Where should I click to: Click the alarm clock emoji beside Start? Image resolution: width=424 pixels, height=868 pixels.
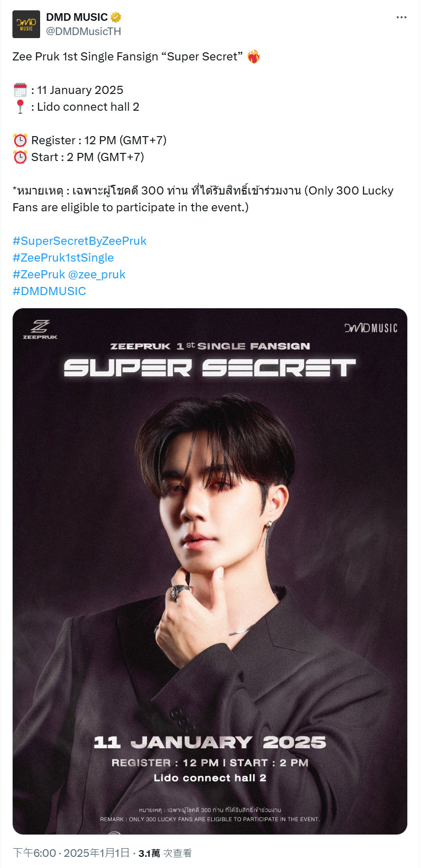tap(20, 157)
